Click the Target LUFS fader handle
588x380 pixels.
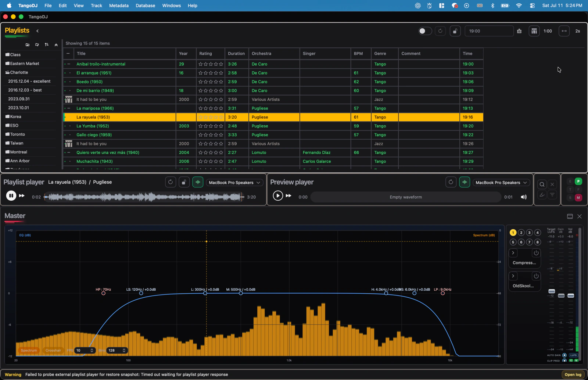552,291
